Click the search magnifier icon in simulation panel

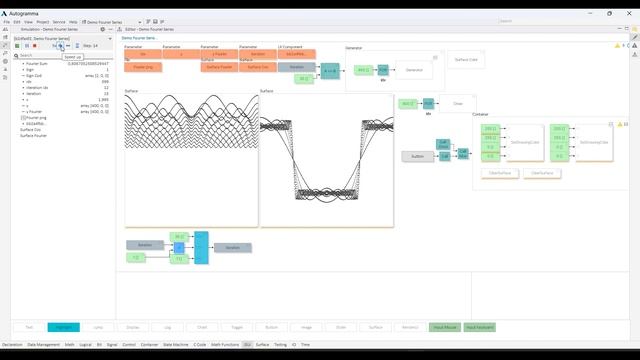point(16,56)
